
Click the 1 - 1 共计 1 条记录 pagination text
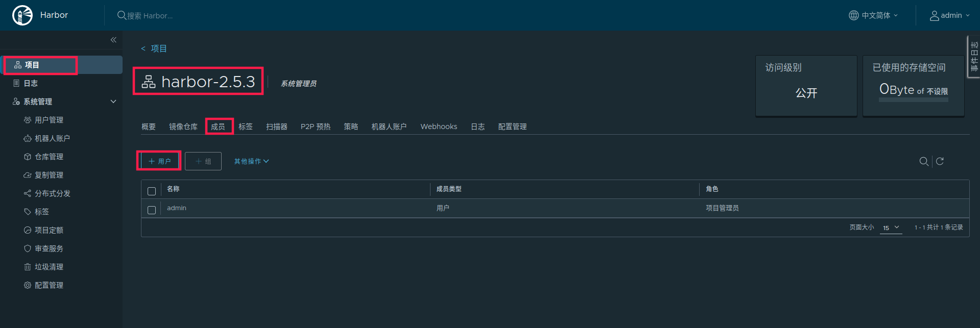click(939, 228)
